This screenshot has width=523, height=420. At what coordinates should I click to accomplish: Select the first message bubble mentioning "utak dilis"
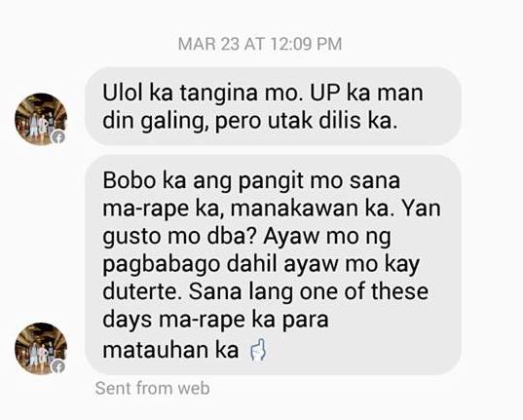click(273, 106)
